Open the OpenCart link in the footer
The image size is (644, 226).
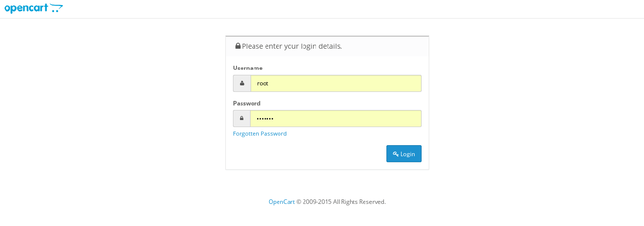[281, 202]
